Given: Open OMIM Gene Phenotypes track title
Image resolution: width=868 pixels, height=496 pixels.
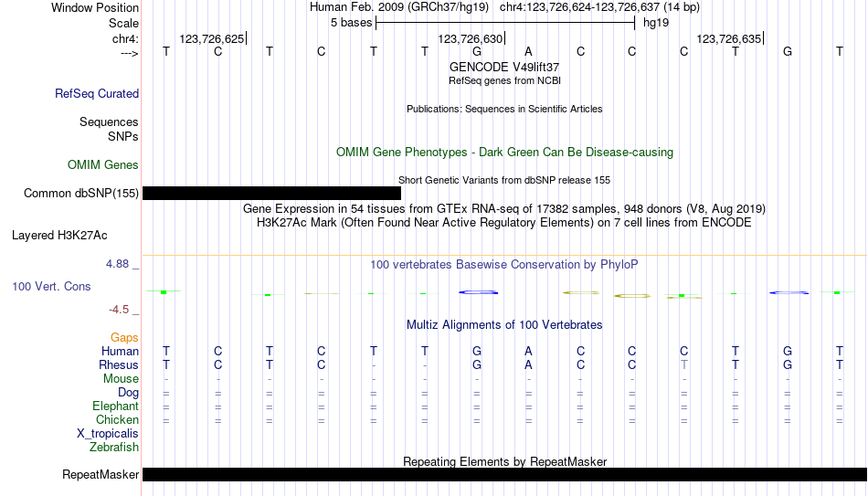Looking at the screenshot, I should click(x=504, y=153).
